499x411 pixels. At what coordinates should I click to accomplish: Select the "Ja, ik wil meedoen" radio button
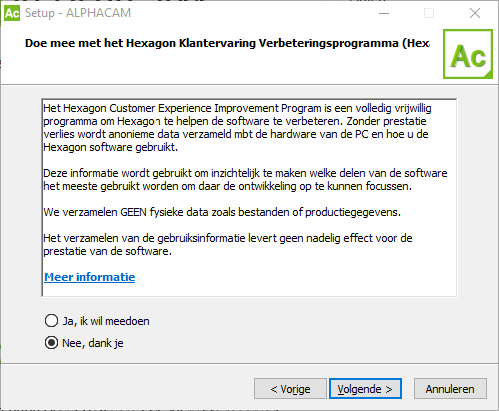51,321
